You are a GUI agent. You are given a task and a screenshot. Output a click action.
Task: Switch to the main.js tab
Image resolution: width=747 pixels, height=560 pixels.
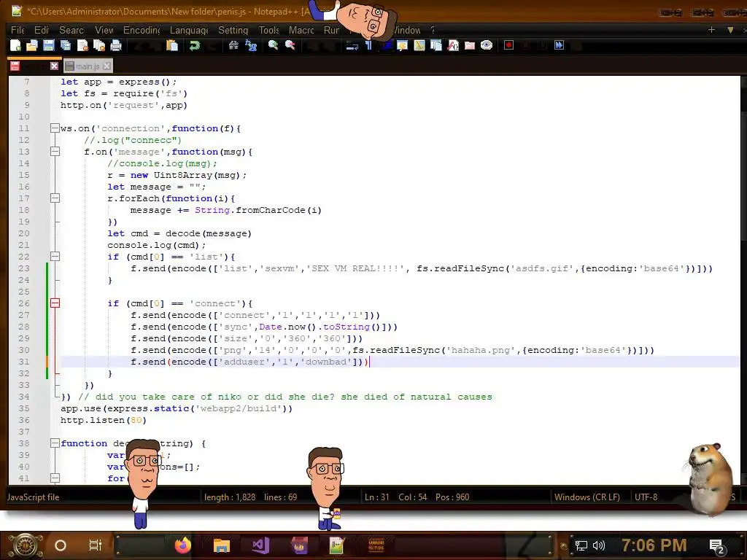tap(88, 66)
